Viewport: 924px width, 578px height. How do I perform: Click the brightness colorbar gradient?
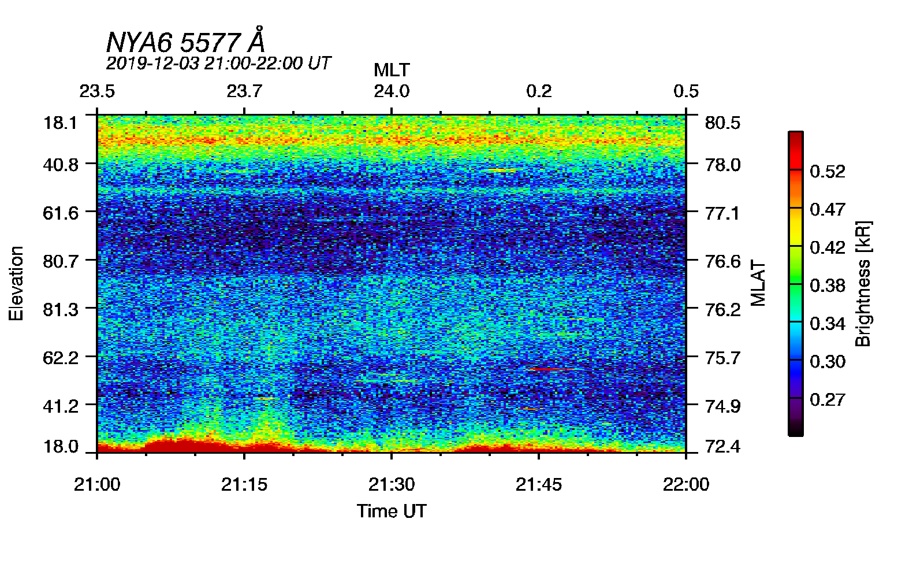coord(796,283)
